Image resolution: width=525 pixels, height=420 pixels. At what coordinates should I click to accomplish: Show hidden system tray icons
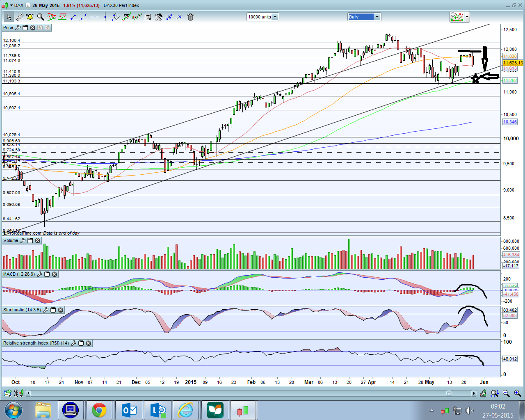pyautogui.click(x=431, y=411)
